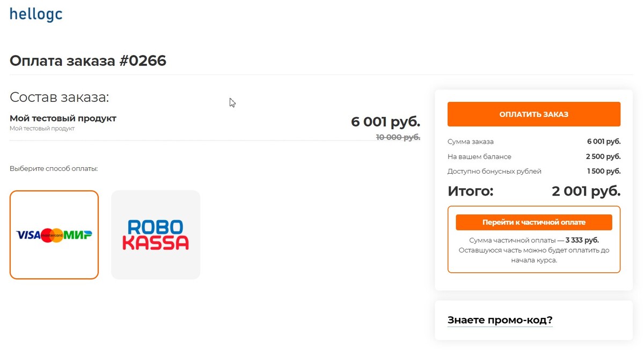Select Visa Mastercard MIR payment method

click(x=54, y=235)
